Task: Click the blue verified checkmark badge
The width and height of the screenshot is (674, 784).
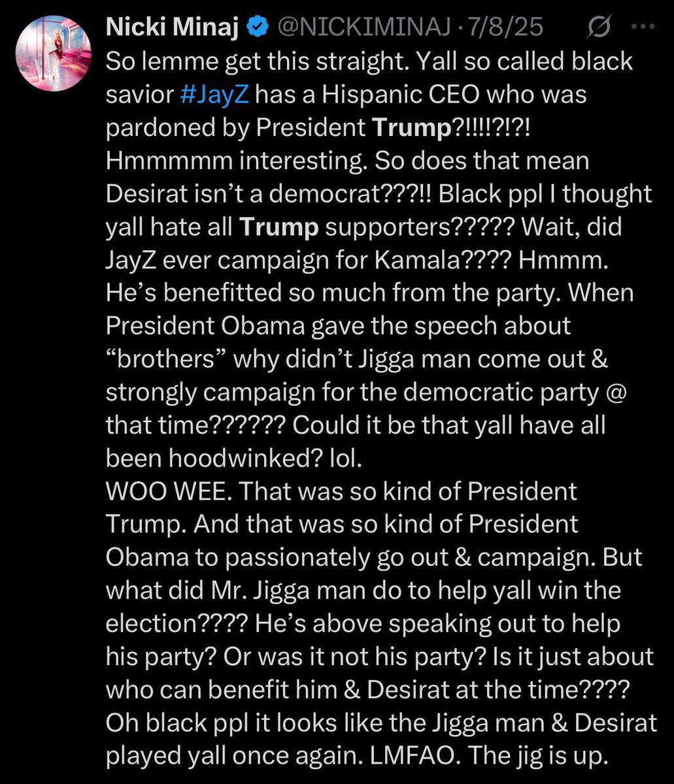Action: tap(258, 27)
